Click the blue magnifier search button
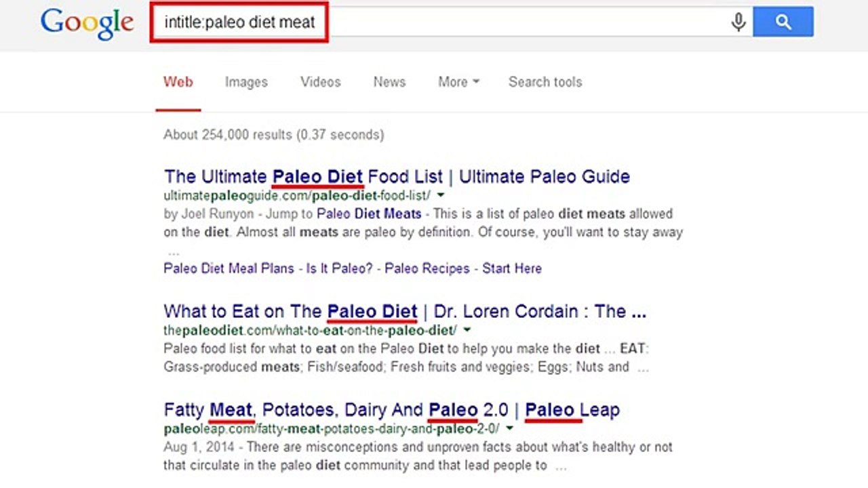868x488 pixels. point(783,23)
